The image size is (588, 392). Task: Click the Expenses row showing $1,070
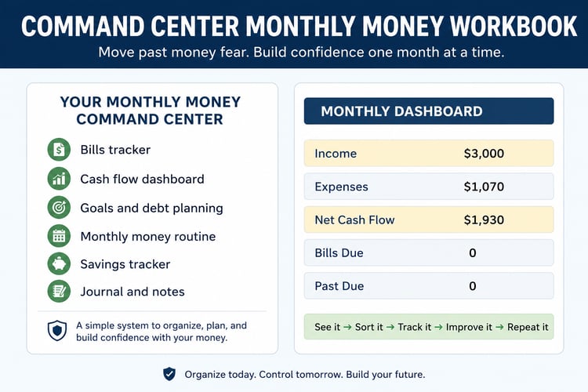429,187
